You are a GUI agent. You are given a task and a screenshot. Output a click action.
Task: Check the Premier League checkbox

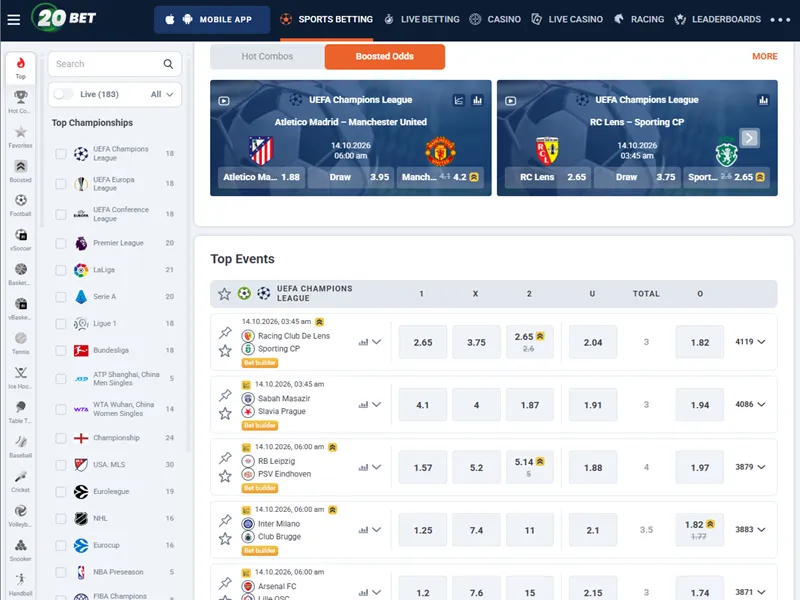(61, 243)
